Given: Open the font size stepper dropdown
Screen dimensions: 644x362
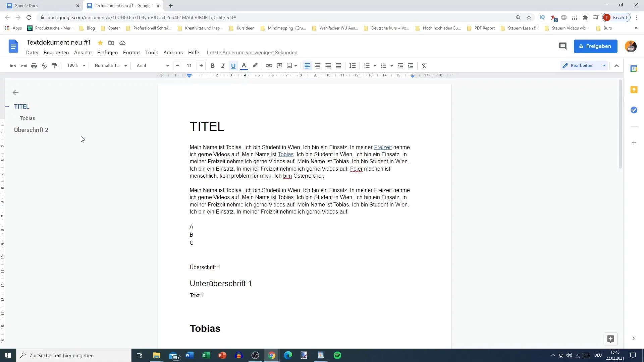Looking at the screenshot, I should click(189, 65).
